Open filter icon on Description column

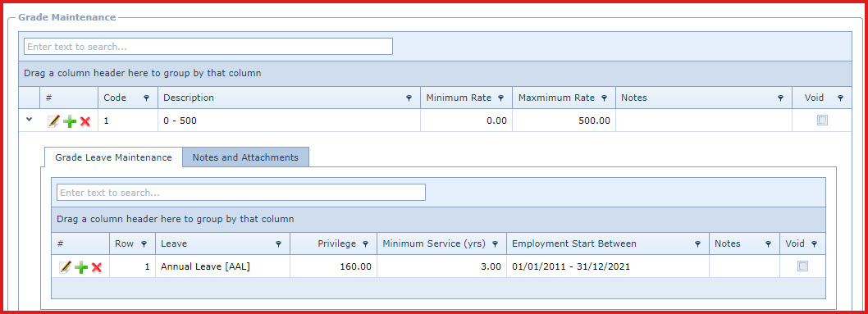point(409,98)
